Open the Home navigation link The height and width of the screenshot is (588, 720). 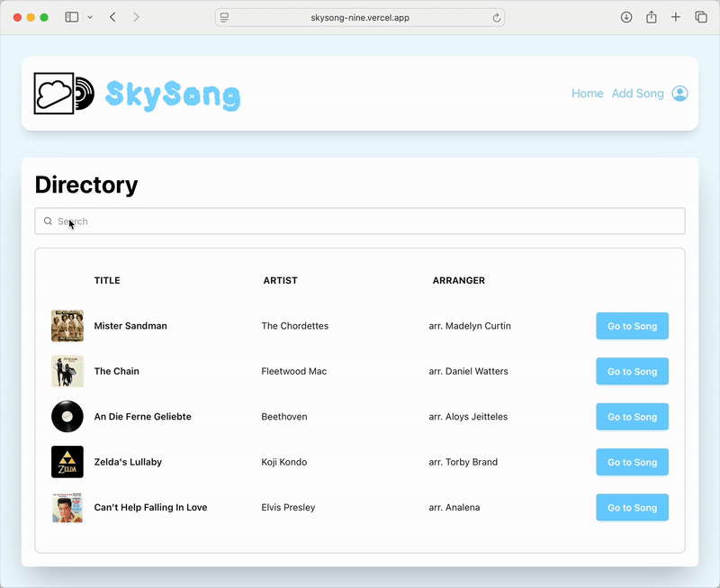pos(587,93)
